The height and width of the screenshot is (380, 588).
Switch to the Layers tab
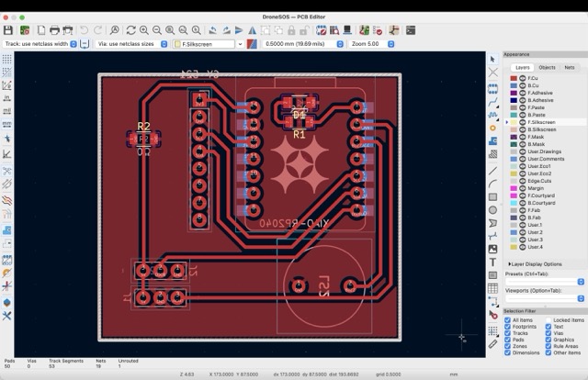[523, 67]
